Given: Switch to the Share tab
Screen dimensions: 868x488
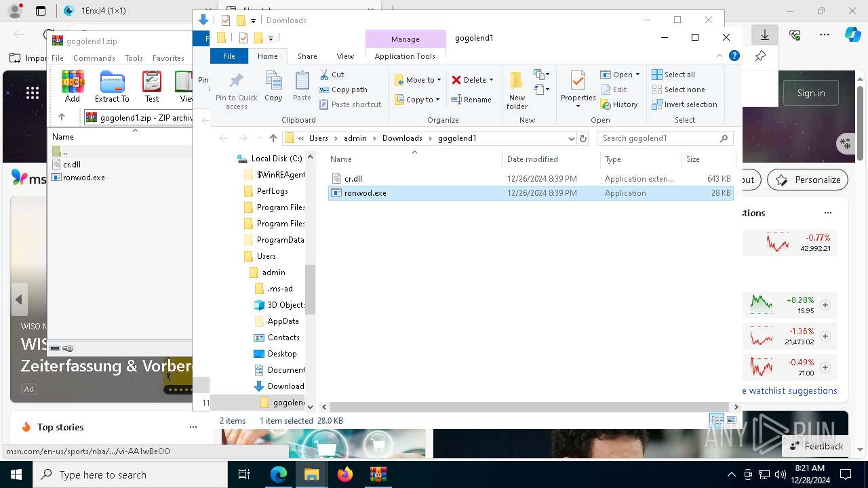Looking at the screenshot, I should click(307, 56).
